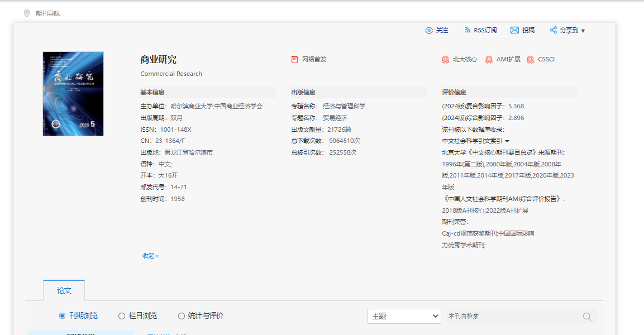Click the location pin beside 期刊导航
Viewport: 644px width, 335px height.
point(26,13)
